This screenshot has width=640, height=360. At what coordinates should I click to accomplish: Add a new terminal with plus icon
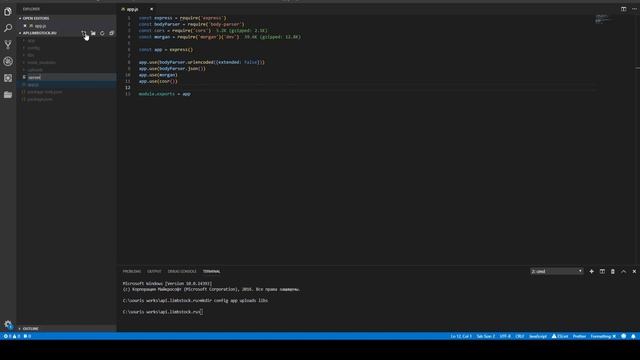tap(591, 271)
